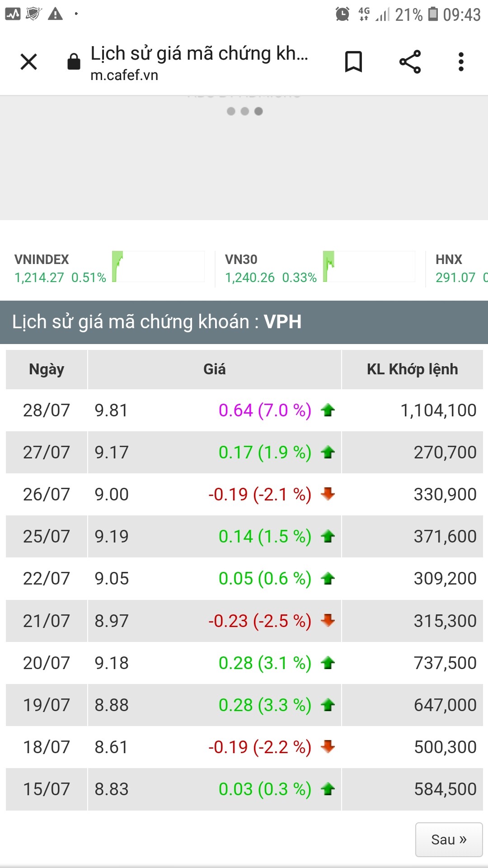Image resolution: width=488 pixels, height=868 pixels.
Task: Close the browser tab with X
Action: pos(29,62)
